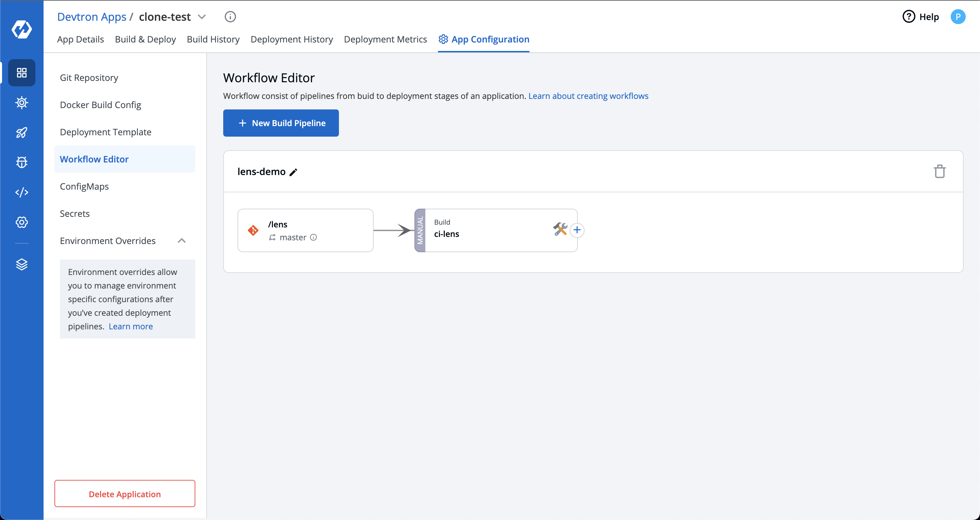This screenshot has width=980, height=520.
Task: Switch to the Build & Deploy tab
Action: pos(145,39)
